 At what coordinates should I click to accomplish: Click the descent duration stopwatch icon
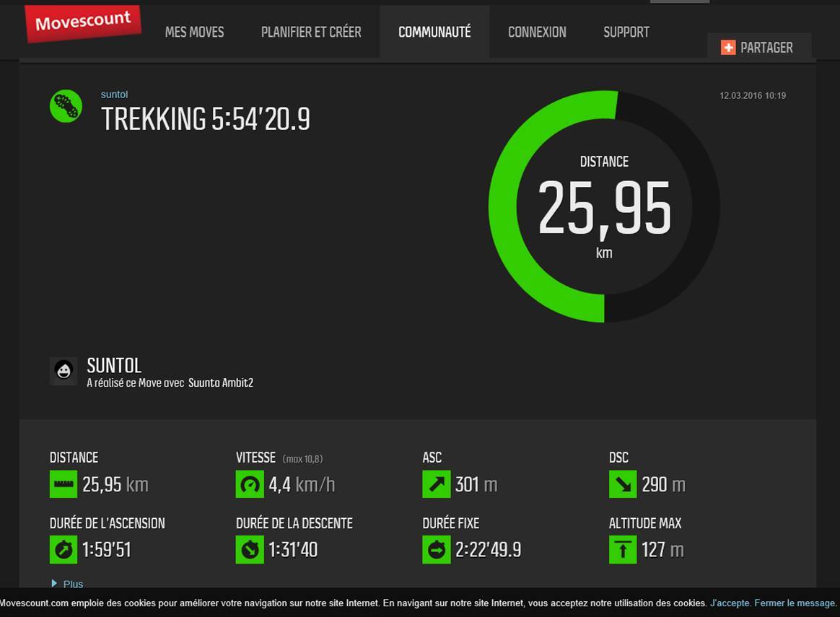(250, 550)
